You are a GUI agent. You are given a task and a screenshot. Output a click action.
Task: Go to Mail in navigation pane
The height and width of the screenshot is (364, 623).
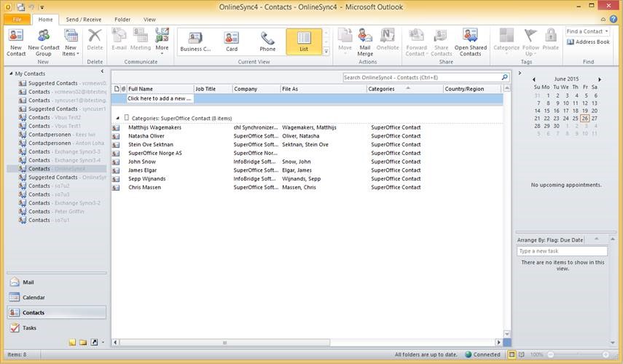56,282
